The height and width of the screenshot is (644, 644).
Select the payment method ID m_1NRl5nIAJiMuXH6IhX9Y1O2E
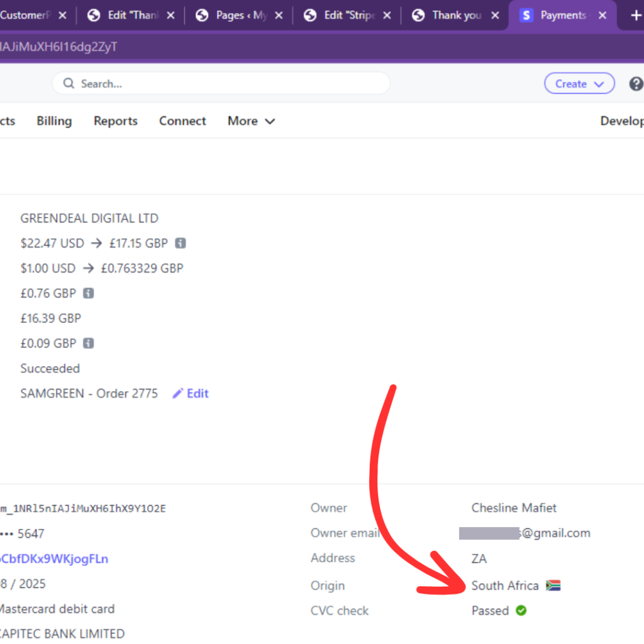point(83,508)
